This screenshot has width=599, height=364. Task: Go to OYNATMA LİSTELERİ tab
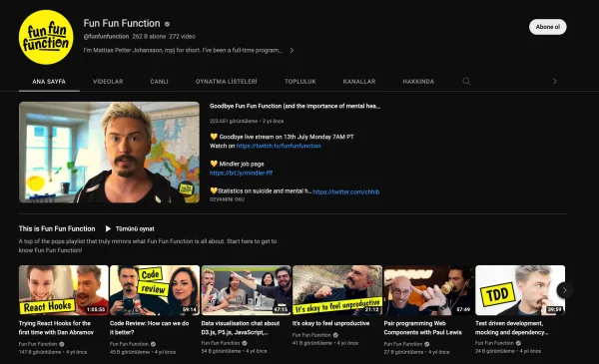(227, 82)
